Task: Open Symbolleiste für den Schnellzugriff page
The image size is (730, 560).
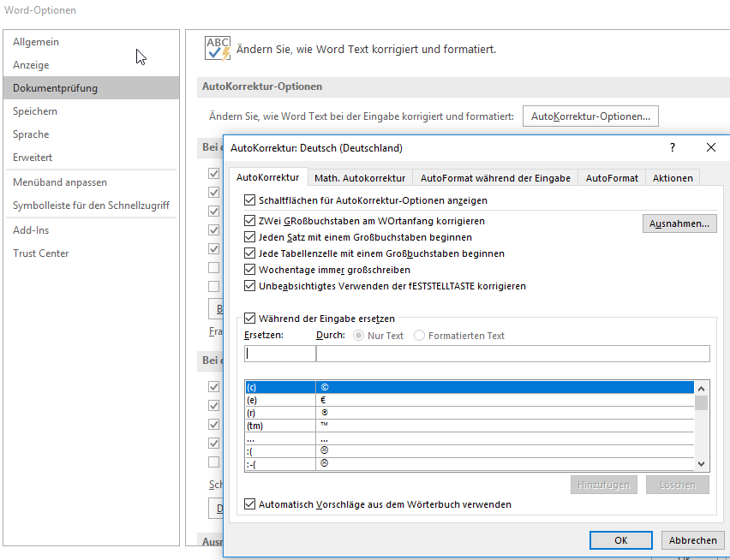Action: pos(91,206)
